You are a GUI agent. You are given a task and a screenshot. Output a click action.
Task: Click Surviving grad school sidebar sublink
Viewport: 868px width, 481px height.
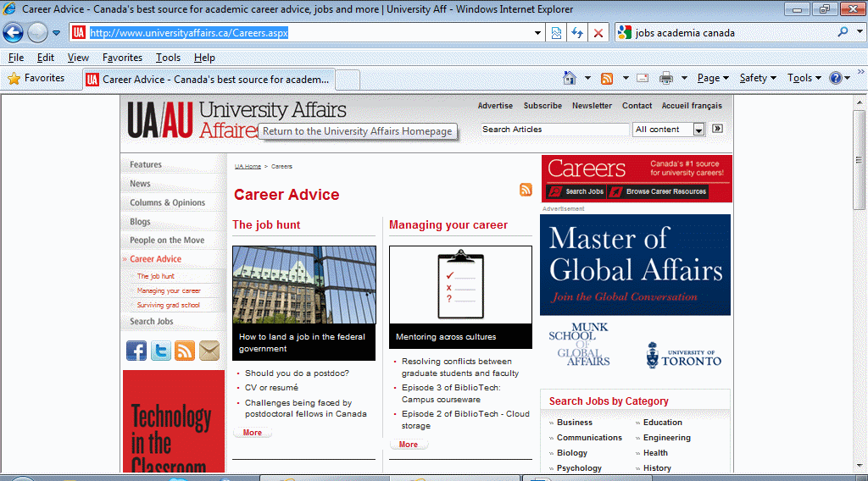169,305
